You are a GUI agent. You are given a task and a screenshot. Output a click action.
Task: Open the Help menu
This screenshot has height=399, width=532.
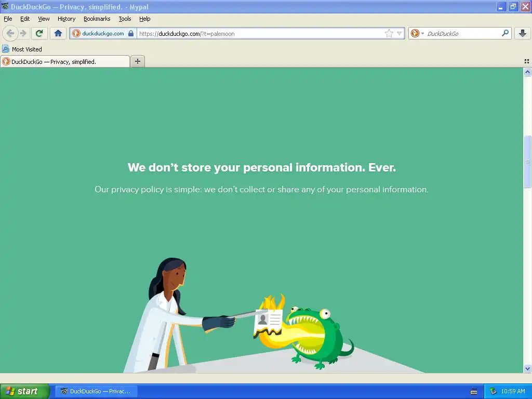tap(144, 19)
